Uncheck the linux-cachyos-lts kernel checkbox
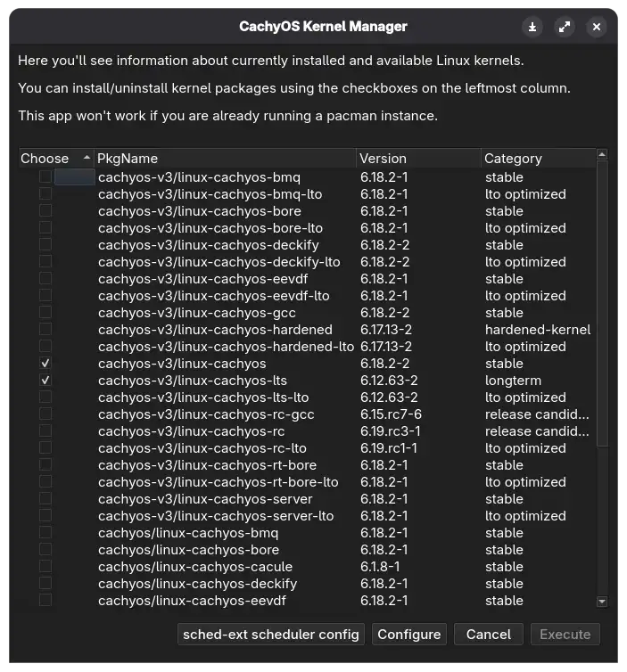 click(x=45, y=381)
